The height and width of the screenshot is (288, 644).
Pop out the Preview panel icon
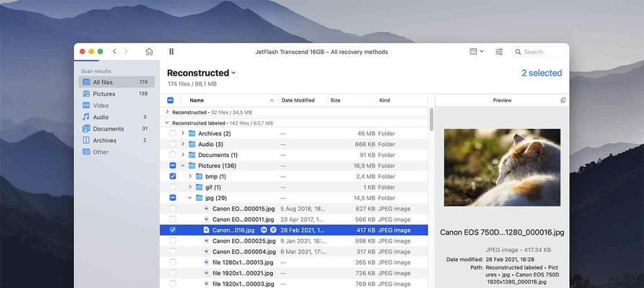(563, 101)
